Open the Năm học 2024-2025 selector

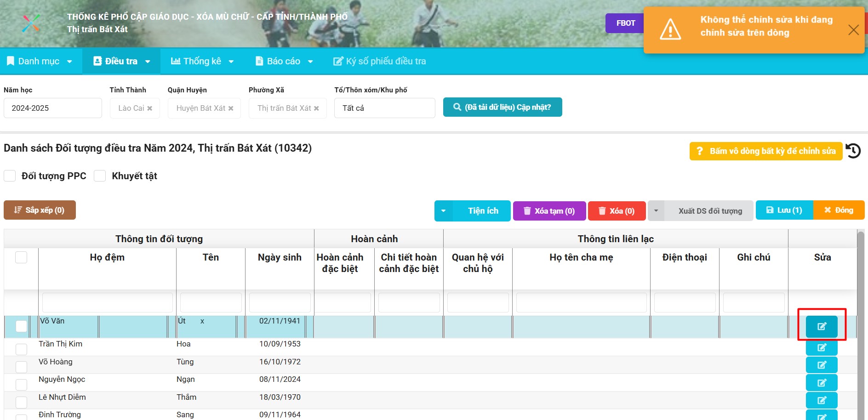click(x=53, y=108)
